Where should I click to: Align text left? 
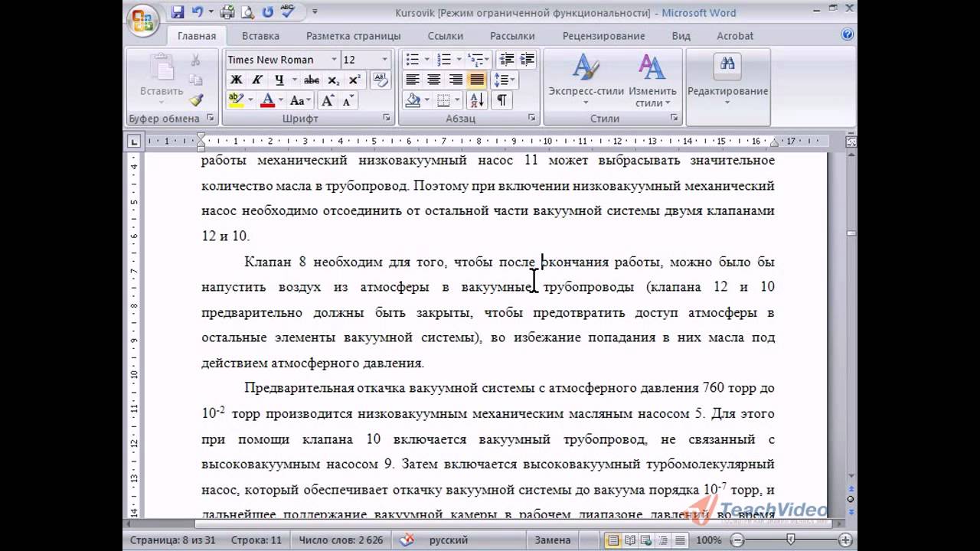tap(413, 80)
